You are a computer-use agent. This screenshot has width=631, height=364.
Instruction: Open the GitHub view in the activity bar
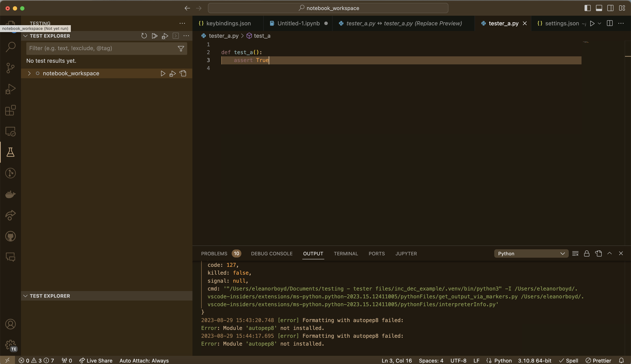[10, 236]
